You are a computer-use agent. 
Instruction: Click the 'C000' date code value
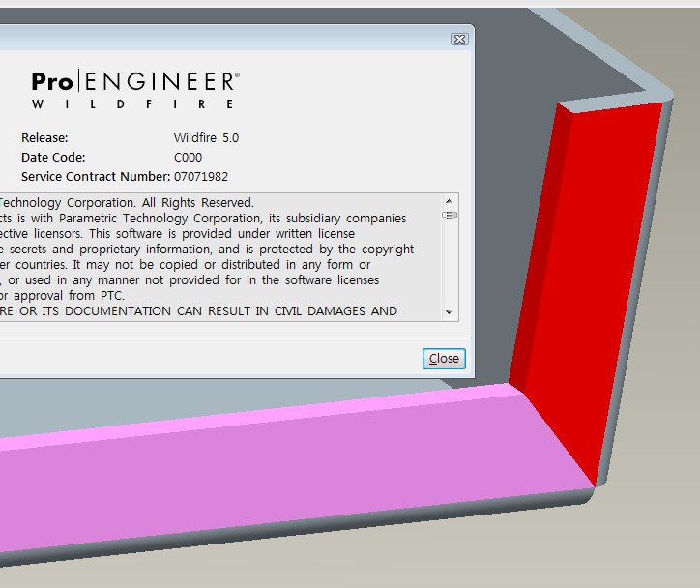coord(188,158)
